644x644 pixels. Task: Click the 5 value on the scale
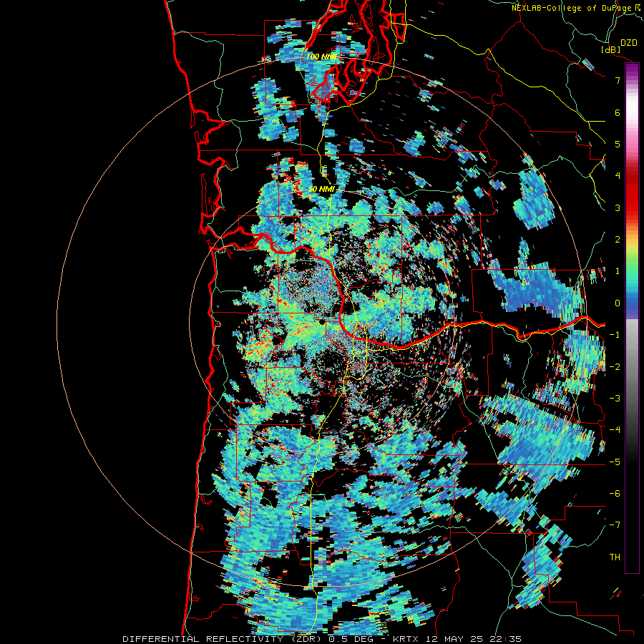coord(618,144)
